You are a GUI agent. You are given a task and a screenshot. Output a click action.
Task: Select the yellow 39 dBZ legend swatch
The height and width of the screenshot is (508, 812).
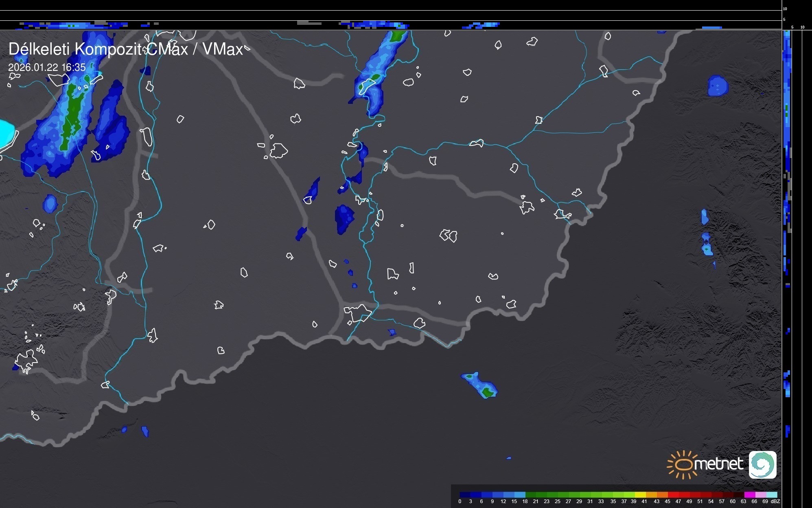pos(640,495)
